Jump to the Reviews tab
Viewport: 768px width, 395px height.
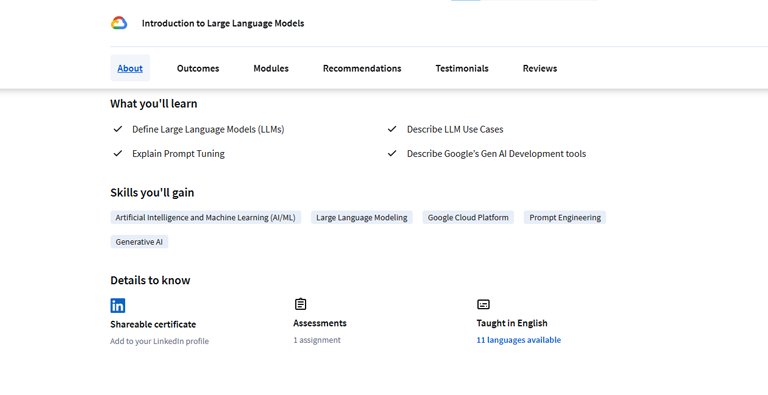pos(540,68)
